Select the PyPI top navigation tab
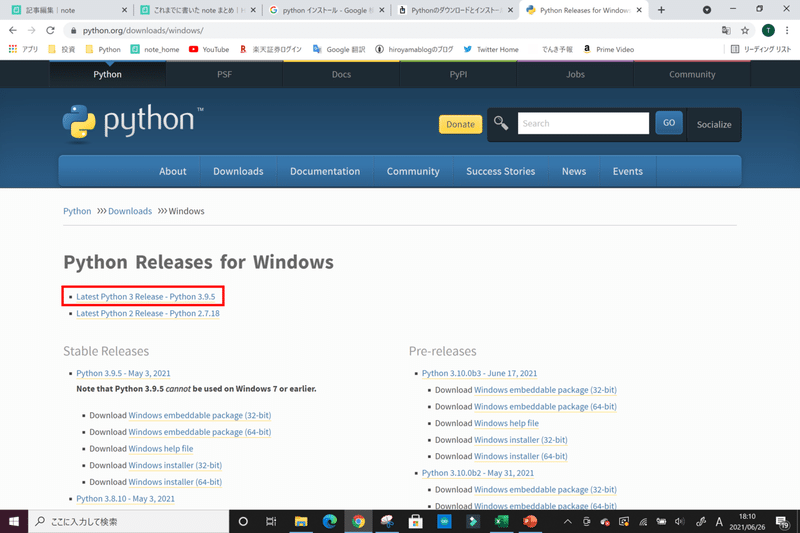800x533 pixels. pos(458,74)
